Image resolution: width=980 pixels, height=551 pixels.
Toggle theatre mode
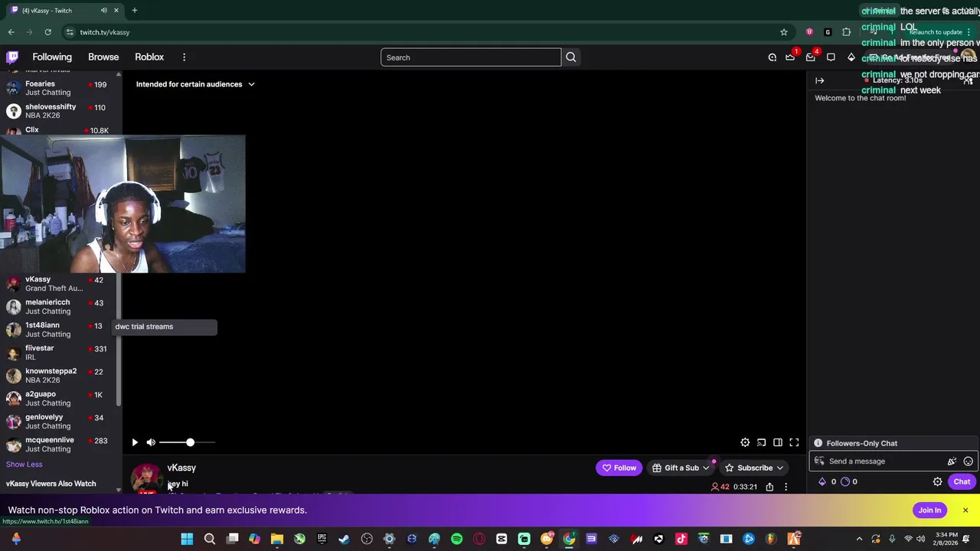pyautogui.click(x=778, y=442)
